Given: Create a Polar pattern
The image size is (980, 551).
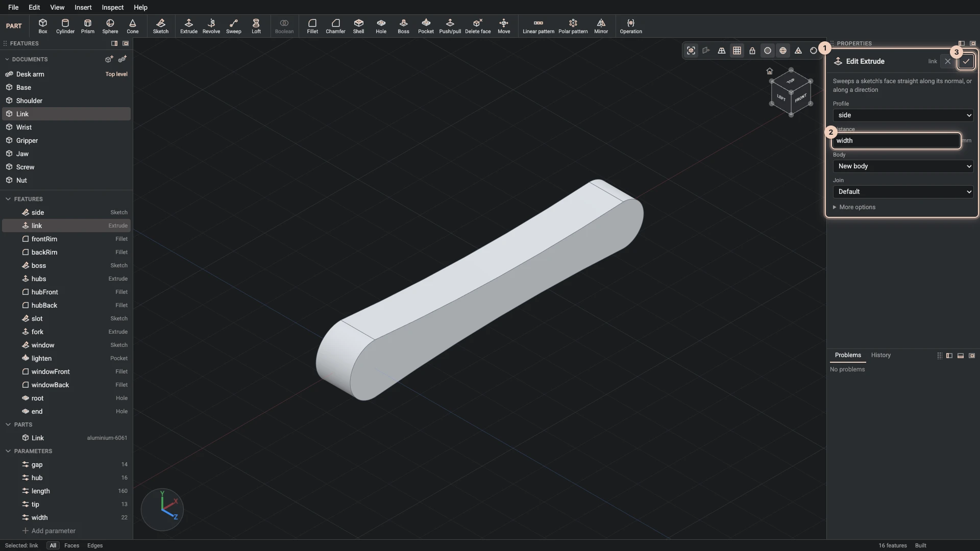Looking at the screenshot, I should [x=573, y=26].
